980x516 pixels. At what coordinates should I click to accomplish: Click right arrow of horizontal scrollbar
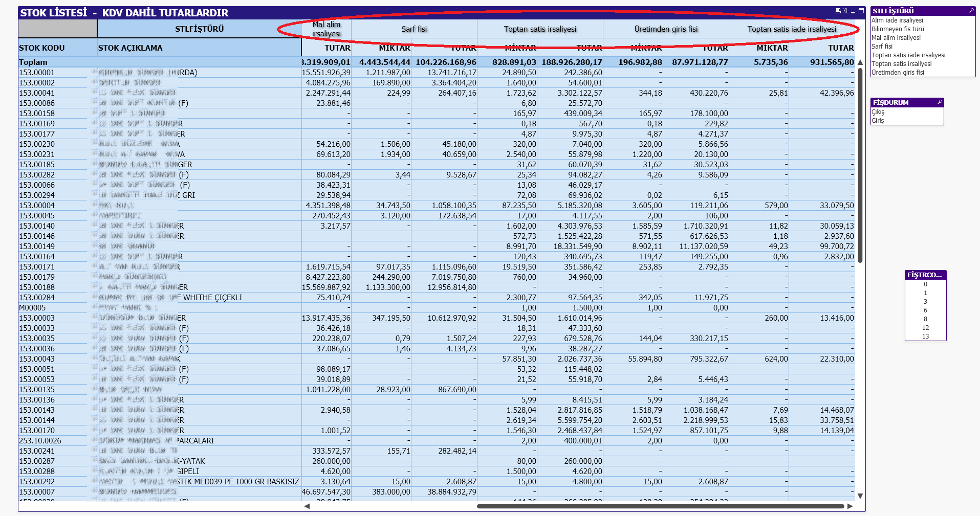pos(850,506)
